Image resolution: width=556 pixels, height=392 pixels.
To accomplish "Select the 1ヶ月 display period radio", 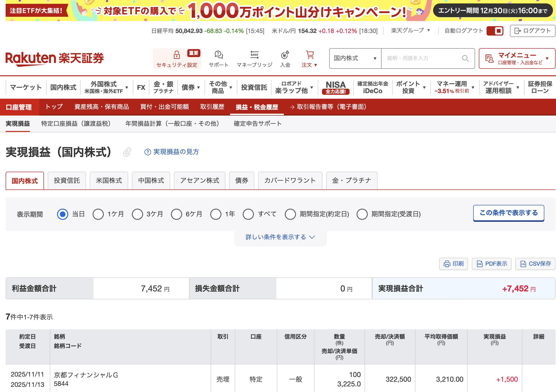I will [x=98, y=214].
